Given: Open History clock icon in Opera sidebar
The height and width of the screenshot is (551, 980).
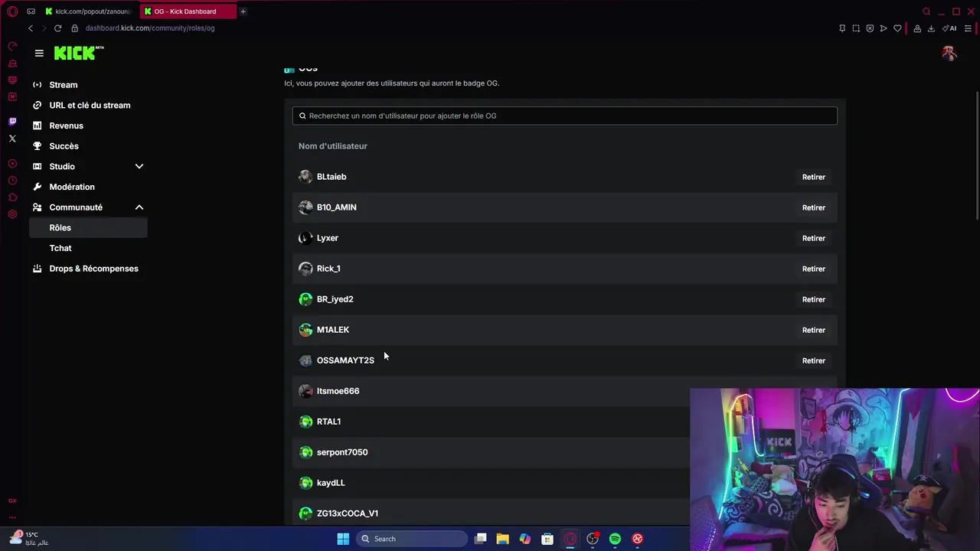Looking at the screenshot, I should tap(12, 181).
